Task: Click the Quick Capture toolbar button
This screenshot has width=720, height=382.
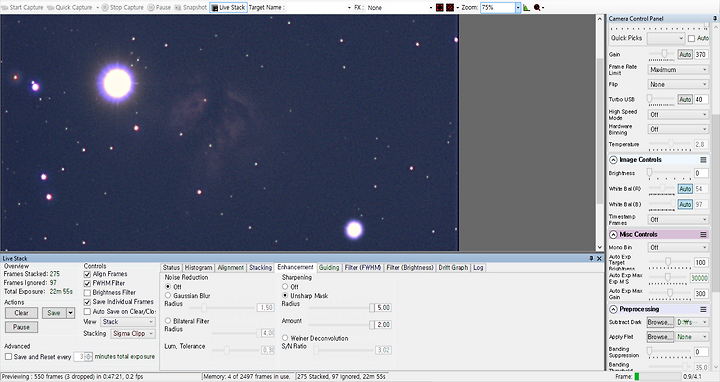Action: (69, 7)
